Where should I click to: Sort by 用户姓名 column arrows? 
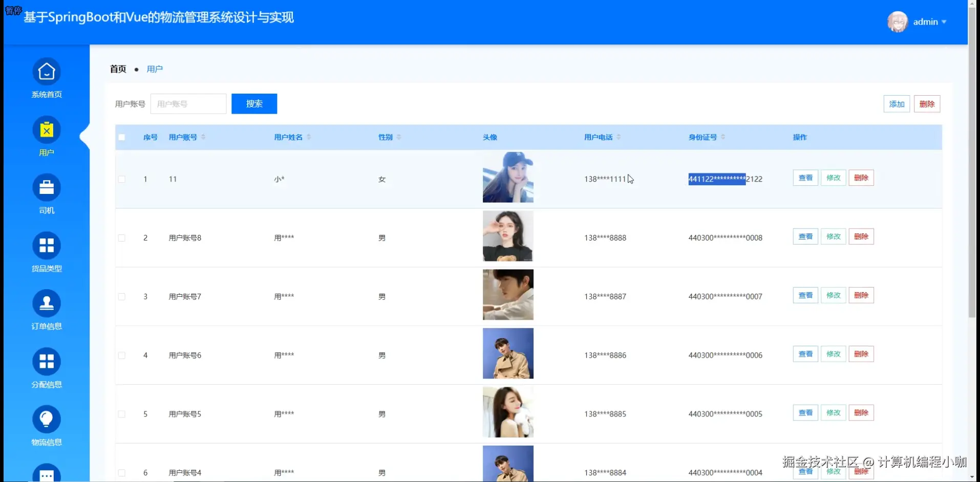click(309, 137)
